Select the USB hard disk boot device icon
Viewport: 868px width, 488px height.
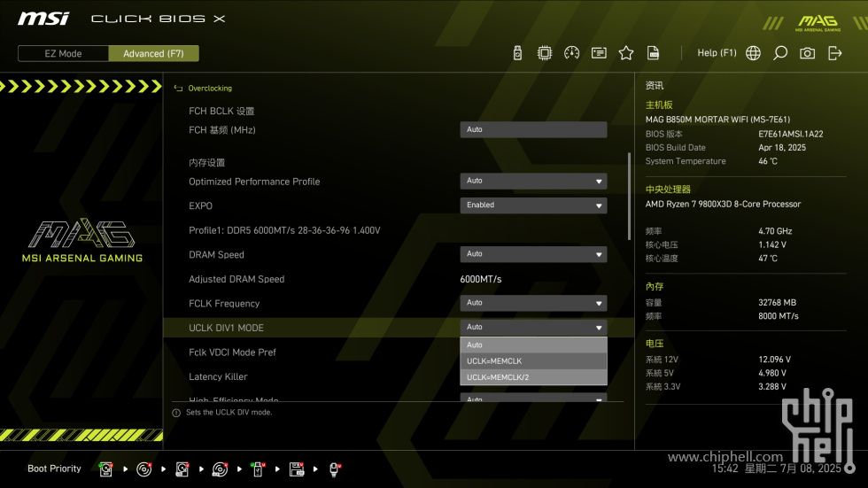coord(182,469)
